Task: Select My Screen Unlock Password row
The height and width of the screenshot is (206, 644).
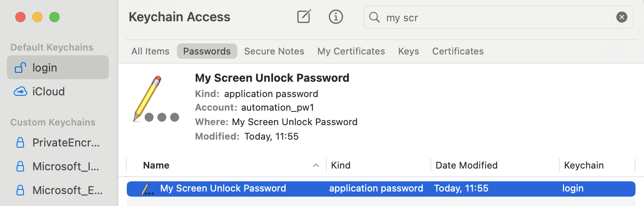Action: pyautogui.click(x=223, y=189)
